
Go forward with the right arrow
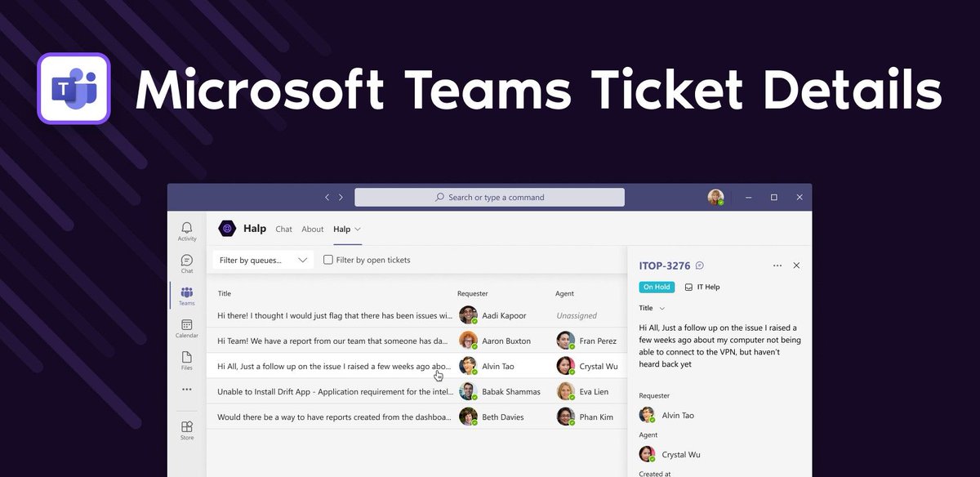[341, 198]
